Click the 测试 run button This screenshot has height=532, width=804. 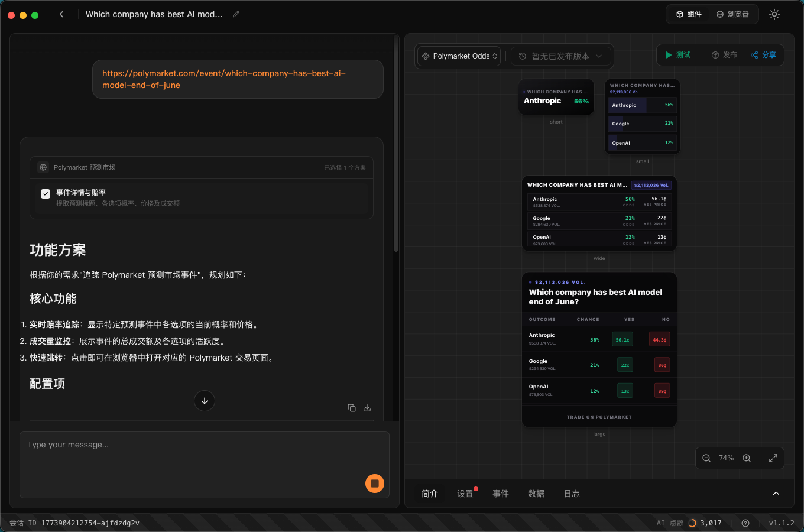pos(678,55)
